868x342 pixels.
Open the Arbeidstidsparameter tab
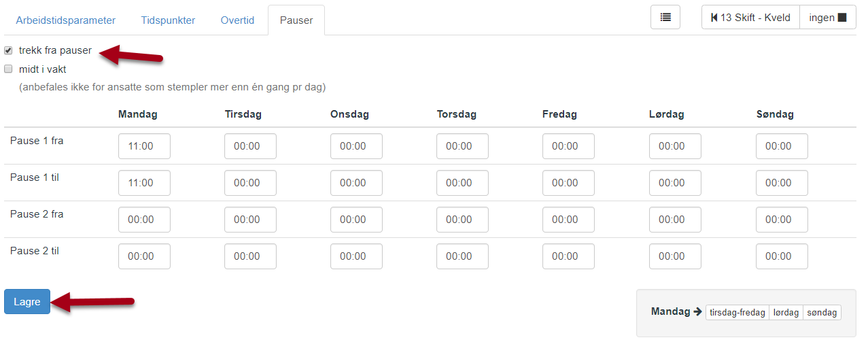tap(66, 20)
